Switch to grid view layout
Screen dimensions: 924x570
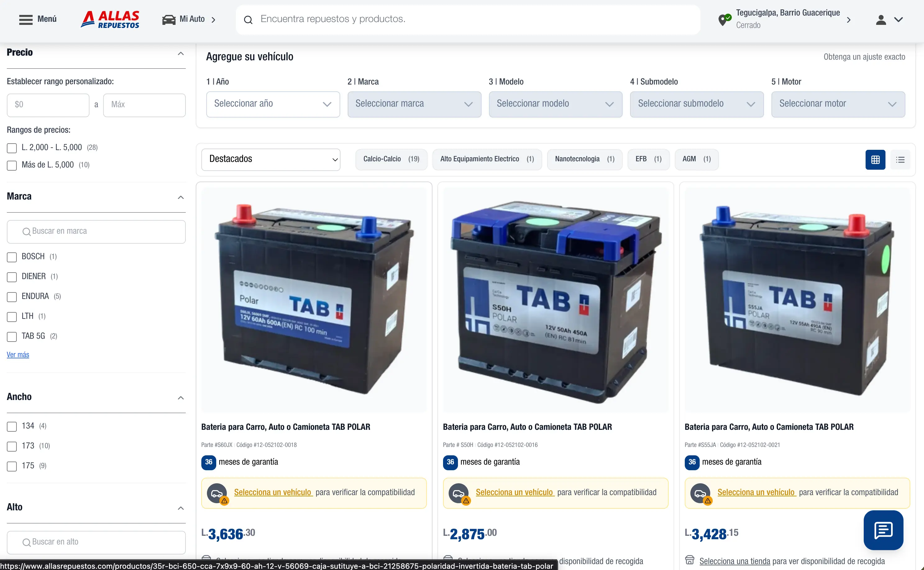coord(875,159)
